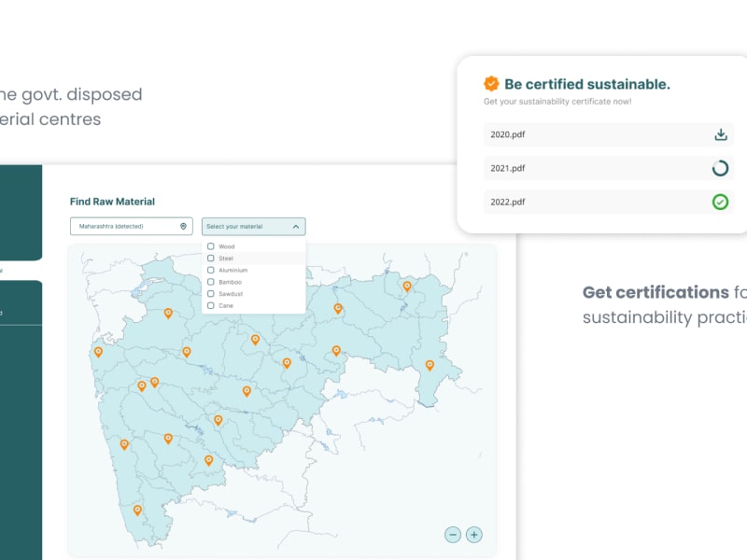Click the southernmost orange map pin

[x=137, y=510]
